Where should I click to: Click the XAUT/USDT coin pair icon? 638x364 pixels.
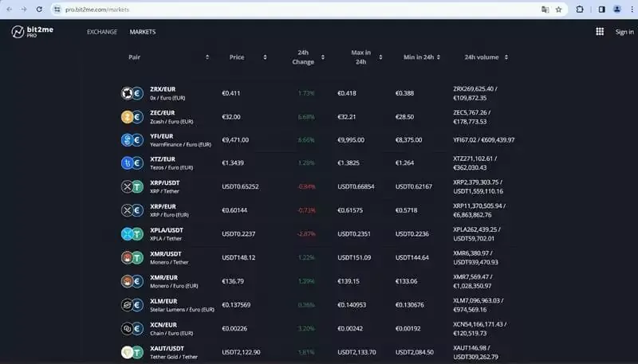click(x=132, y=352)
